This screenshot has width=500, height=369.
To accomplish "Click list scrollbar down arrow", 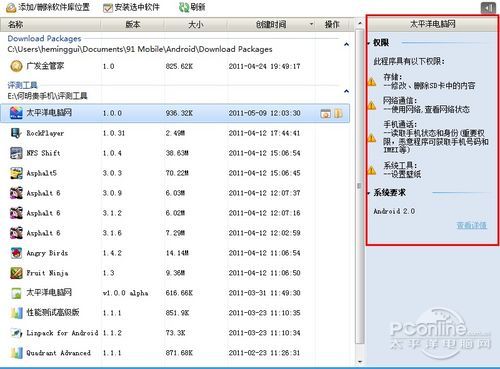I will coord(360,361).
